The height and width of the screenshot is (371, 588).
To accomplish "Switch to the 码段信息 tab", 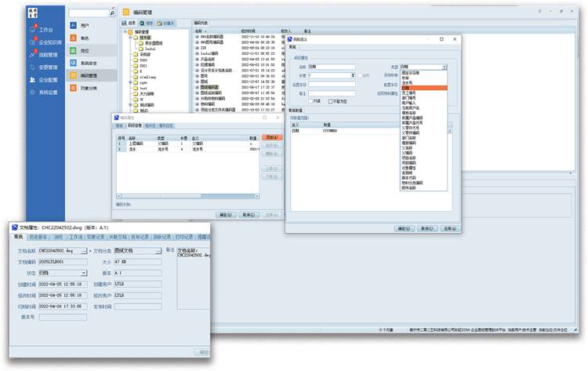I will click(133, 125).
